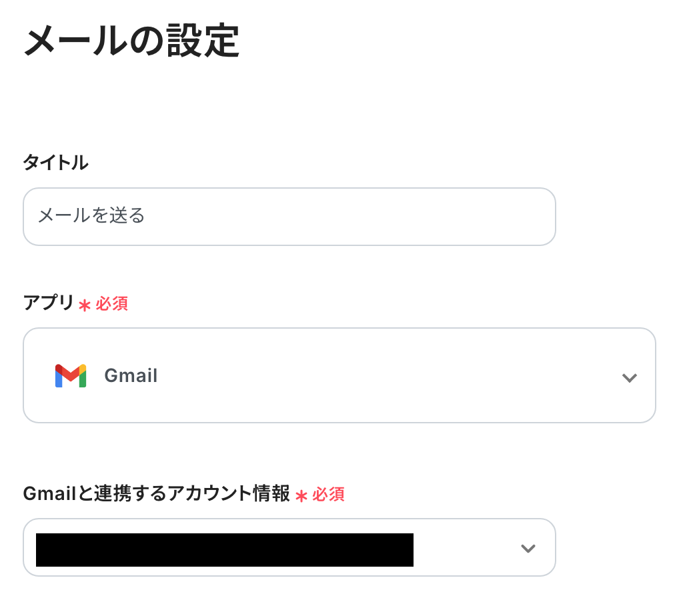This screenshot has width=691, height=616.
Task: Click the Gmail envelope logo icon
Action: pos(70,376)
